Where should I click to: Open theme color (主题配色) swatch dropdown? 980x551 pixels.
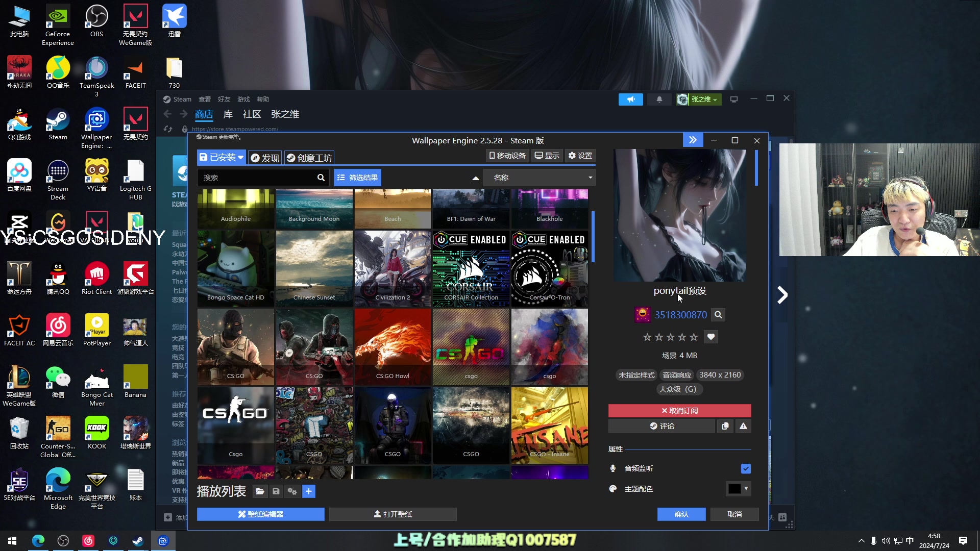tap(738, 489)
